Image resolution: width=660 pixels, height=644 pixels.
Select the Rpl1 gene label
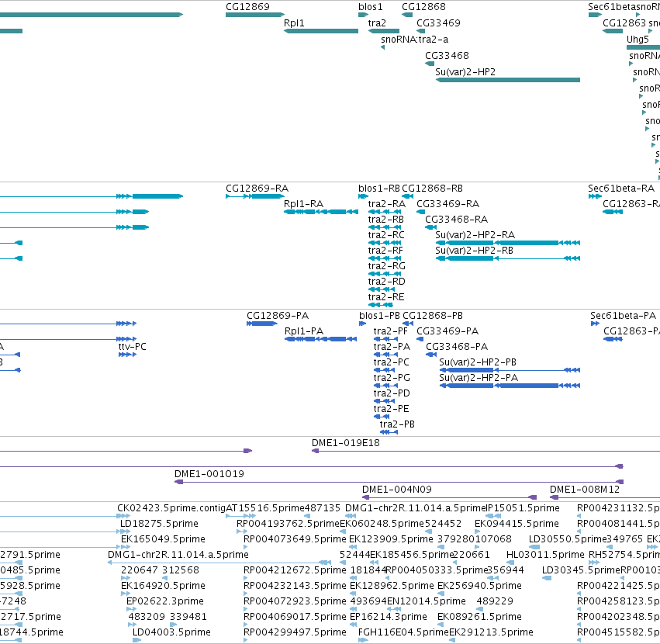click(x=294, y=23)
